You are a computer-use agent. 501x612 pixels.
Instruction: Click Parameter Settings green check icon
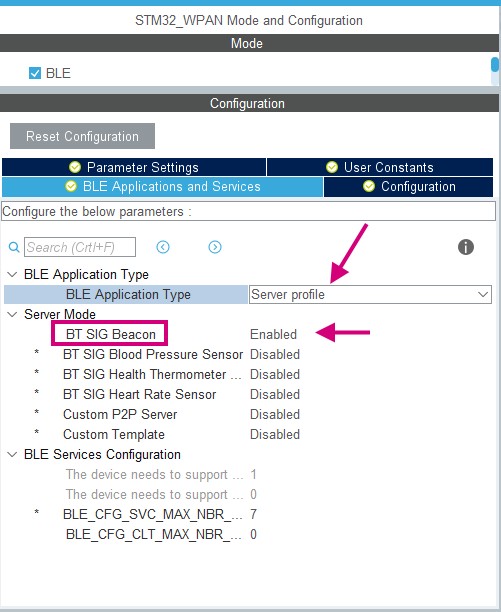[75, 167]
